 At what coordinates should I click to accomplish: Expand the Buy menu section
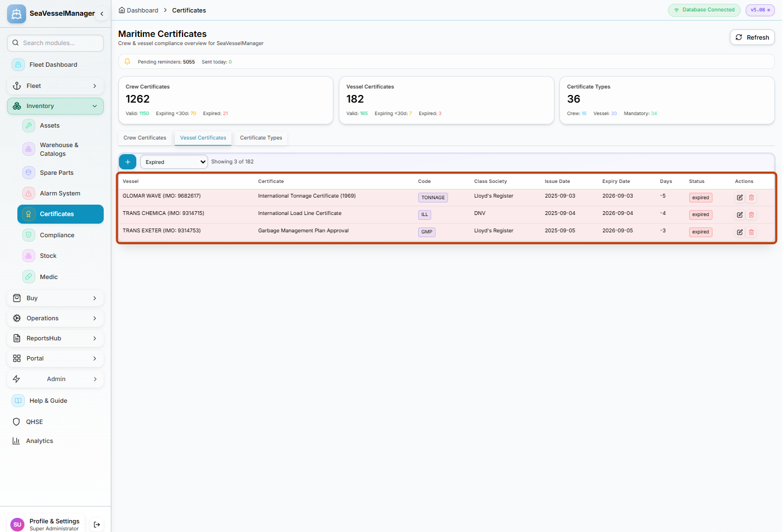(55, 298)
